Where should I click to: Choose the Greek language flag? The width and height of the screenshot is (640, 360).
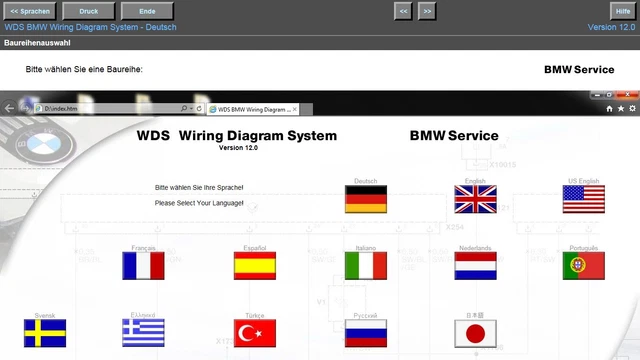pyautogui.click(x=143, y=333)
